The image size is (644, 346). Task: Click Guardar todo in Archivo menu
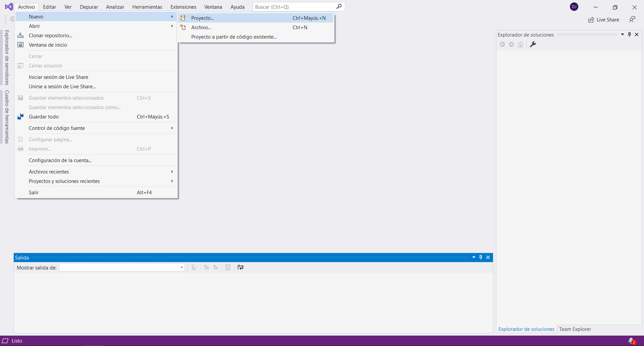pyautogui.click(x=44, y=117)
